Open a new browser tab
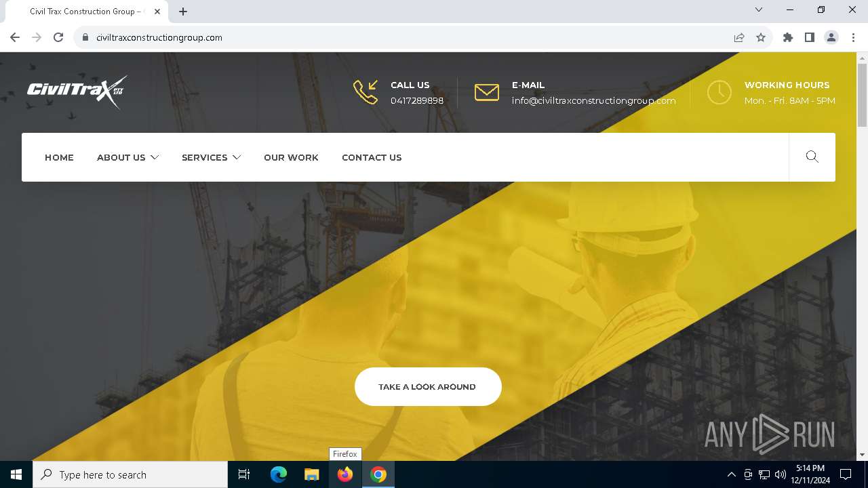Screen dimensions: 868x488 183,12
